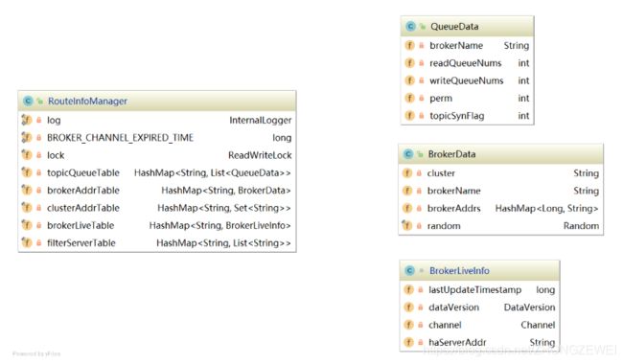Click the private lock icon beside perm
This screenshot has height=364, width=623.
pos(422,98)
